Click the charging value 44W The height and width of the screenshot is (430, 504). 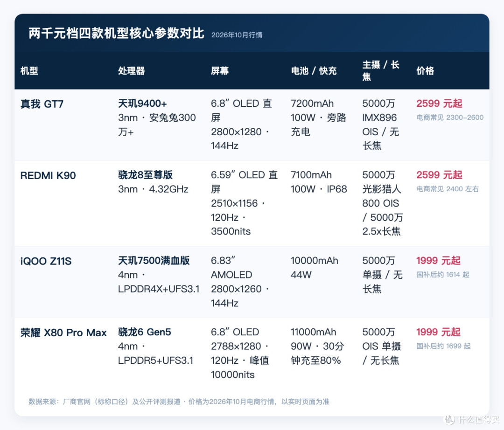click(x=301, y=275)
